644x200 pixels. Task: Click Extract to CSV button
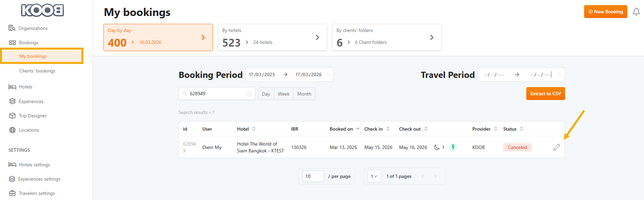coord(545,94)
